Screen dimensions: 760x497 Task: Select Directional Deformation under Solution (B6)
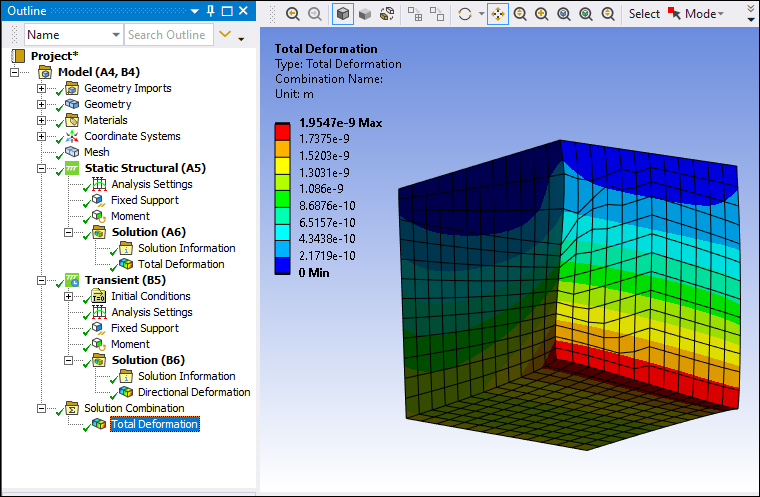(194, 392)
